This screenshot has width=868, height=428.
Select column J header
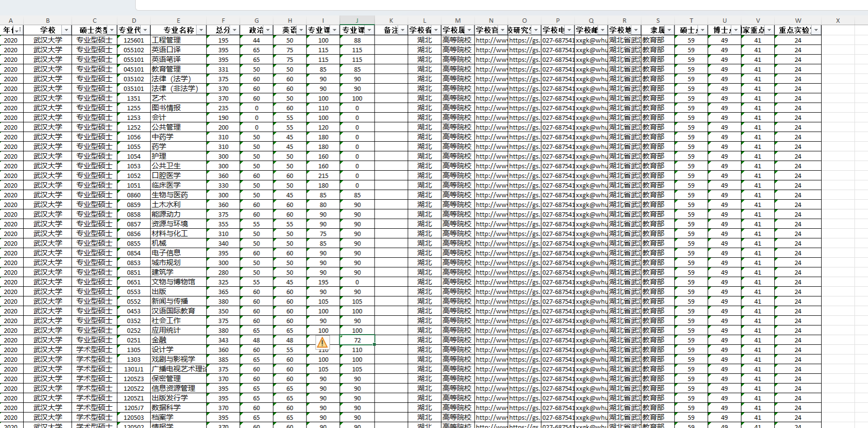coord(357,20)
